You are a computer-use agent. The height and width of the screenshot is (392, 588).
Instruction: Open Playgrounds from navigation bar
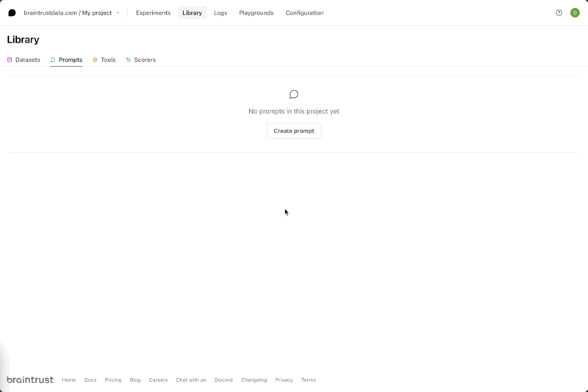(256, 13)
